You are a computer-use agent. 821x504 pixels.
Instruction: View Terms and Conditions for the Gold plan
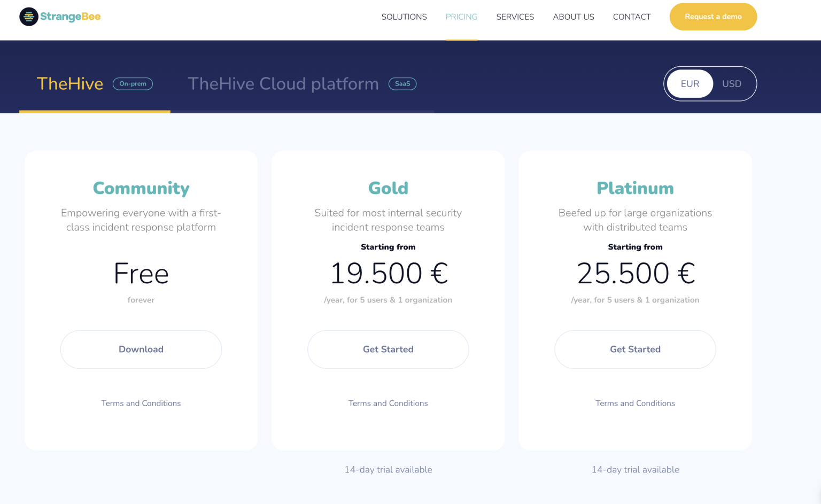click(x=388, y=403)
